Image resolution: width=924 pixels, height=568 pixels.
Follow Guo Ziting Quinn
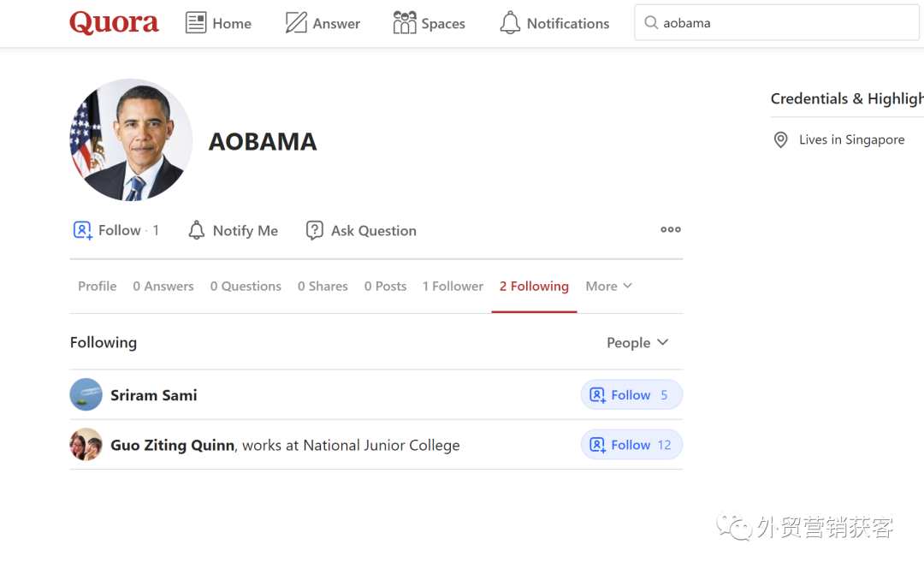(631, 444)
